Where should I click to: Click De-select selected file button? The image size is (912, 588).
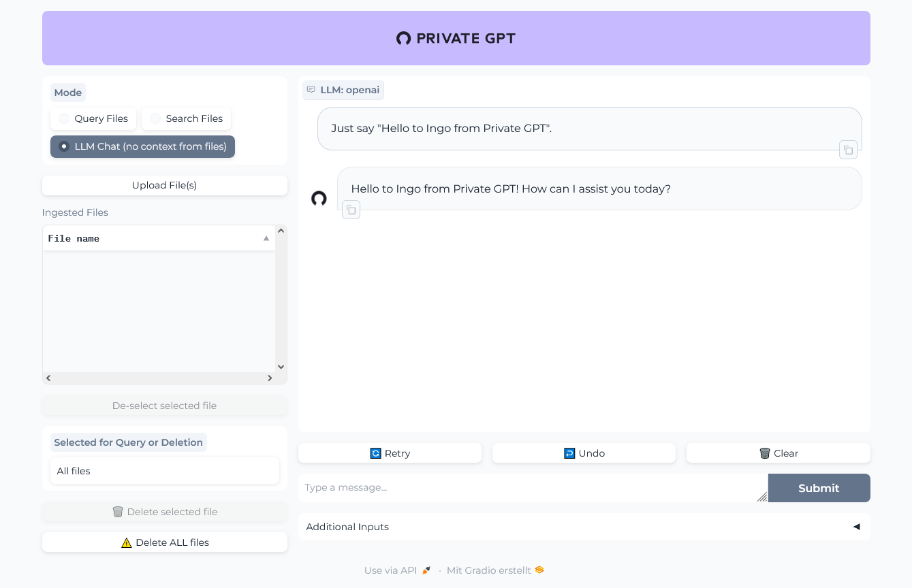click(165, 406)
